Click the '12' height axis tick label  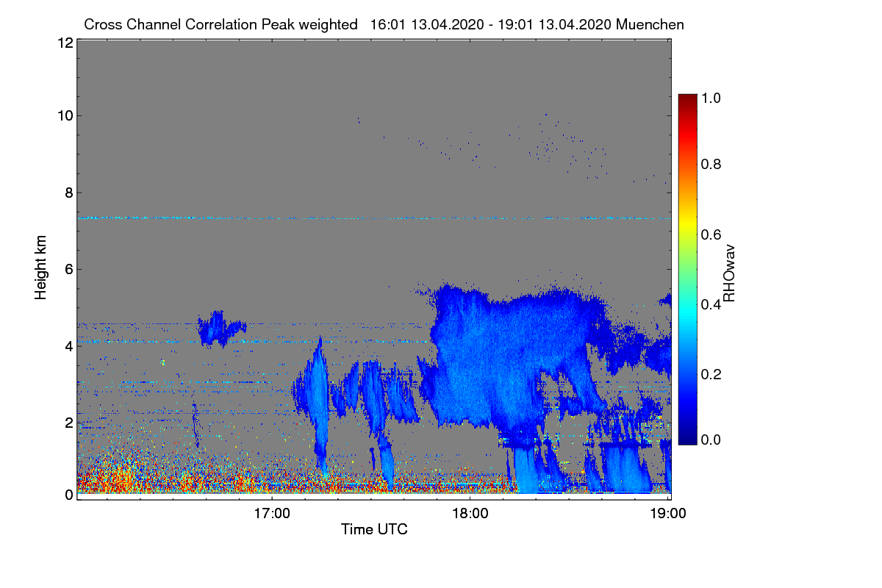(65, 43)
